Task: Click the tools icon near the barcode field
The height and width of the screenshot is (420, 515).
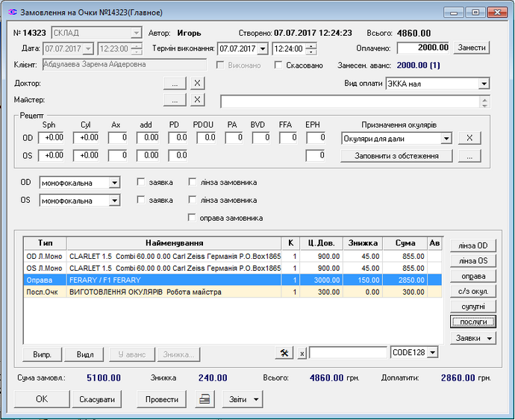Action: tap(284, 353)
